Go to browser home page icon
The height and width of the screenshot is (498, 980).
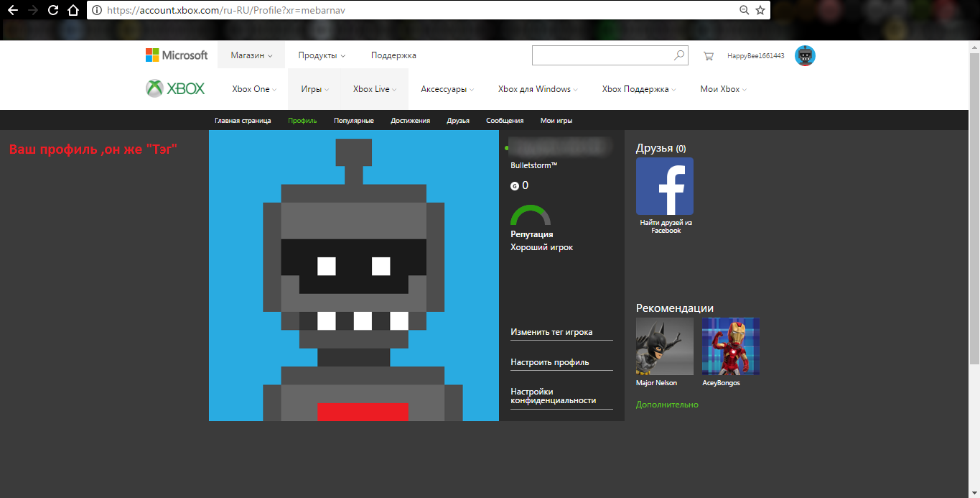73,10
